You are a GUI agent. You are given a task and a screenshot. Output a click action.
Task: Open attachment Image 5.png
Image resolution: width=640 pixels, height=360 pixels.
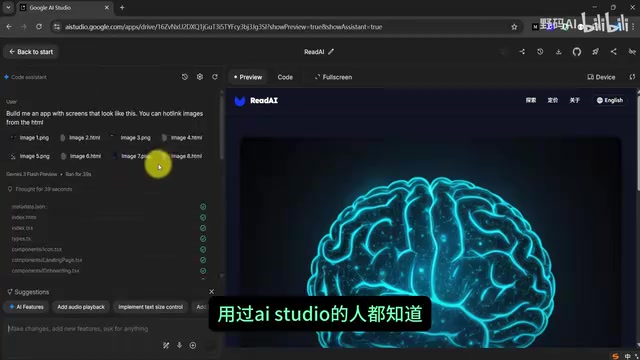click(29, 156)
